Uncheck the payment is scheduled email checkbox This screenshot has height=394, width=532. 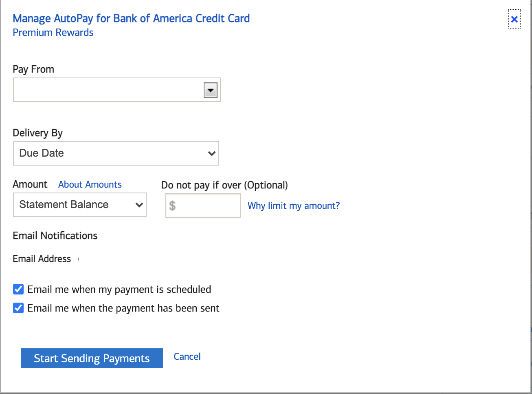click(x=18, y=289)
